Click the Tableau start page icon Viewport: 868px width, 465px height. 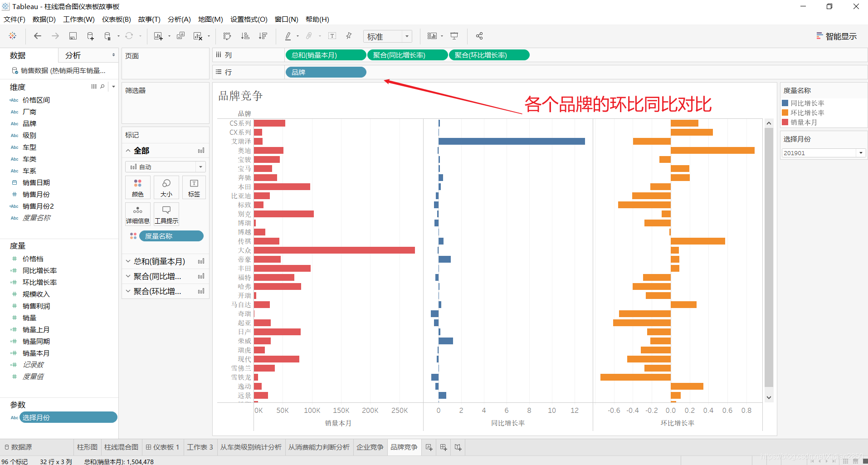13,36
